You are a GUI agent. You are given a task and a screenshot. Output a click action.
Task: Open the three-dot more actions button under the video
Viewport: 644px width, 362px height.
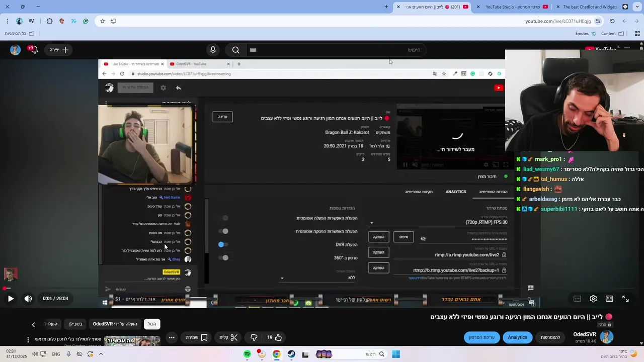[x=172, y=337]
